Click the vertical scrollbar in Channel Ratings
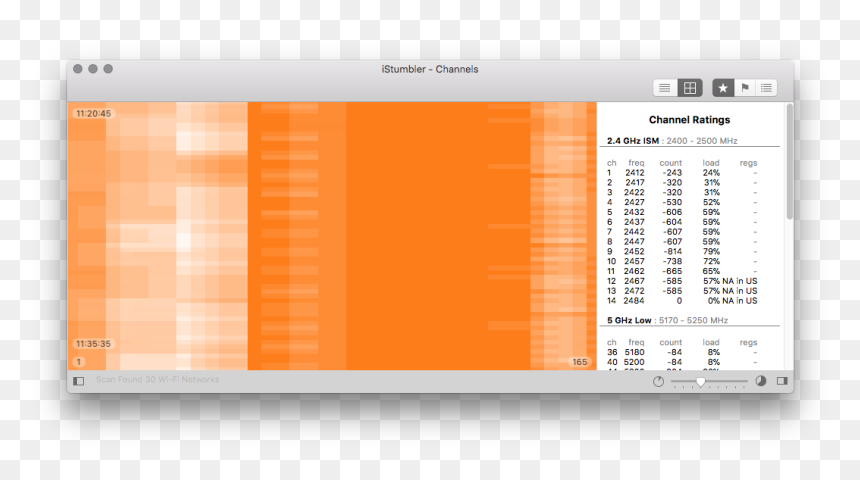Viewport: 860px width, 480px height. (789, 162)
